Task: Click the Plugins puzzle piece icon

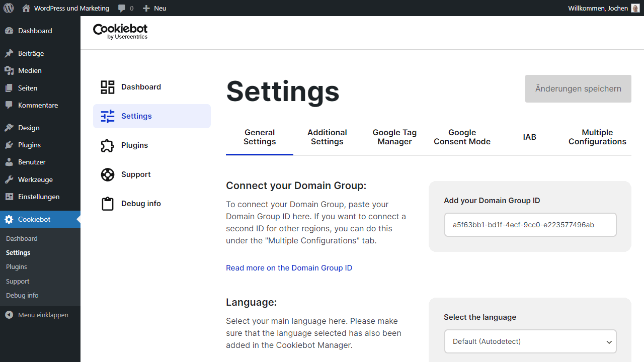Action: click(107, 145)
